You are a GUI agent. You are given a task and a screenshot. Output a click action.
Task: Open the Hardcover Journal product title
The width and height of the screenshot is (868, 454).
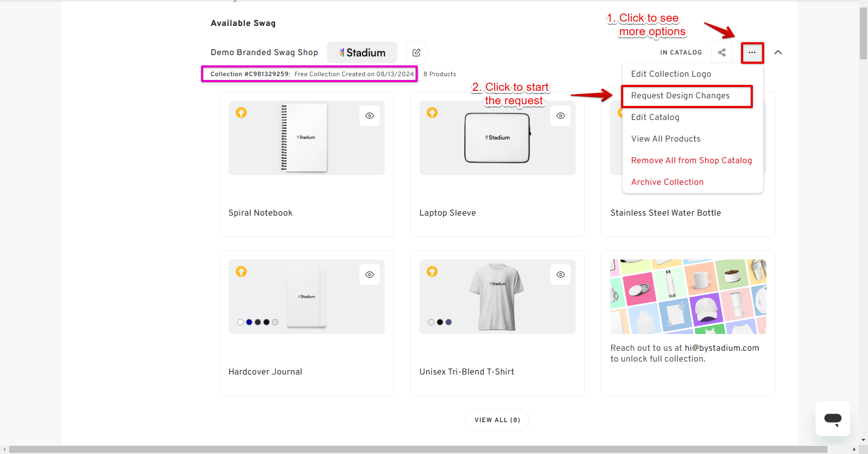pos(265,372)
